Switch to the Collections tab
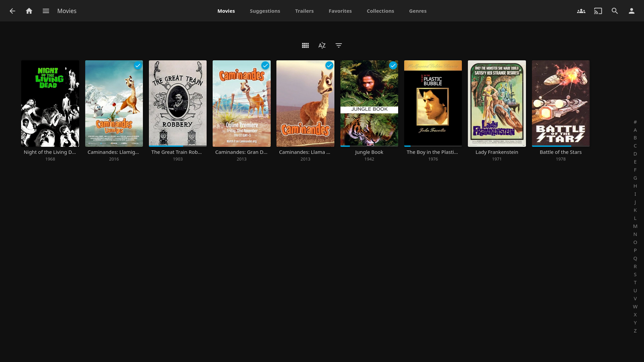 coord(380,11)
